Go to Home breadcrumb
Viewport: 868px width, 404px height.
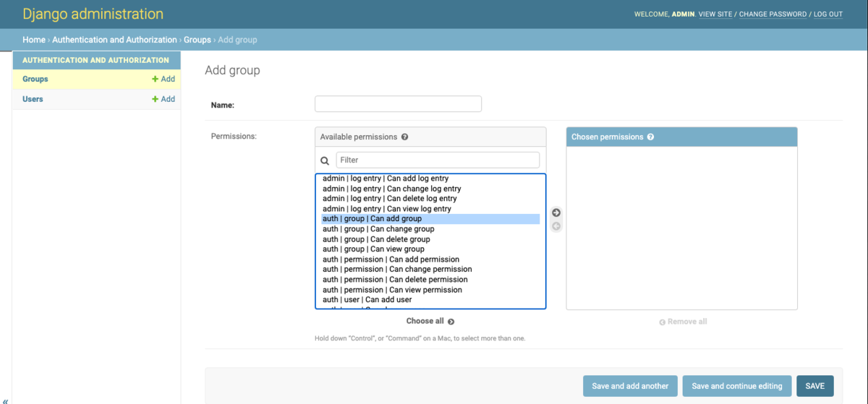(x=34, y=40)
